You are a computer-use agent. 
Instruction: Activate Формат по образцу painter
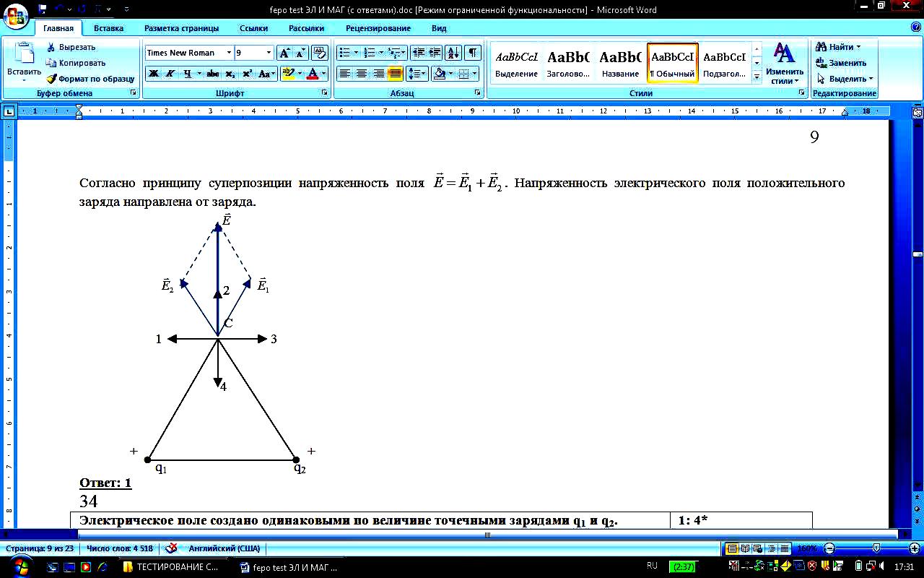[90, 79]
